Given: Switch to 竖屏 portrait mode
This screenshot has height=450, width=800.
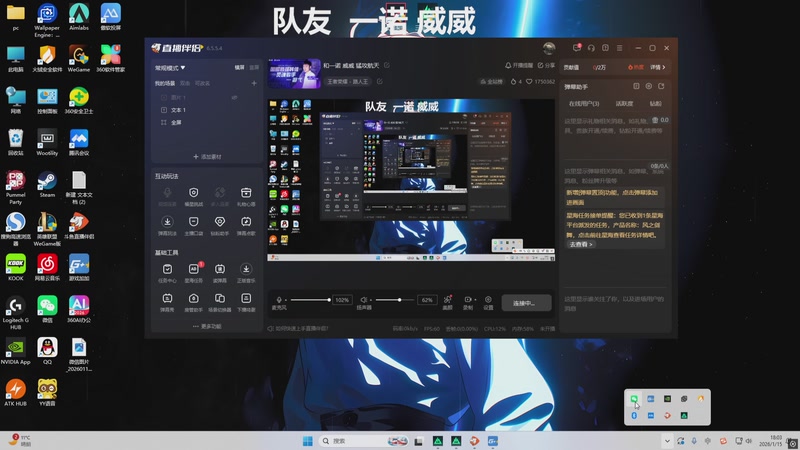Looking at the screenshot, I should pos(254,67).
